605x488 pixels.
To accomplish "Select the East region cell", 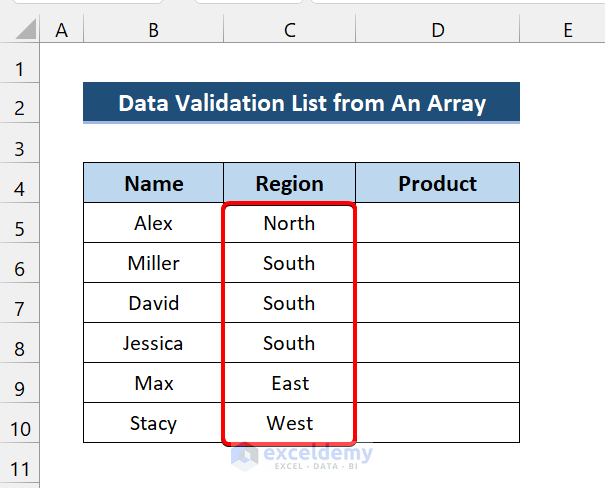I will coord(289,383).
